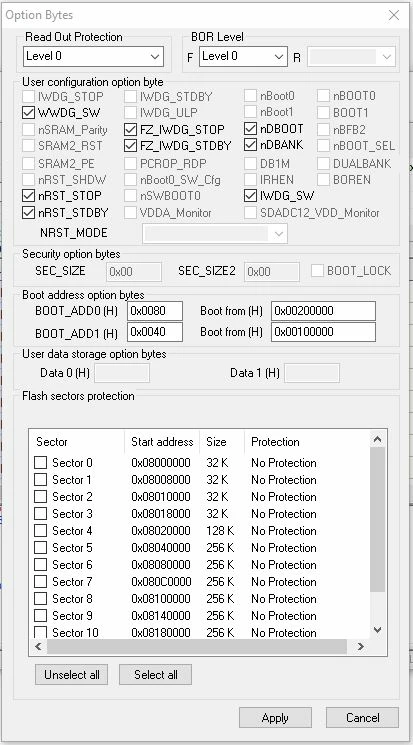Check the Sector 1 protection box
413x745 pixels.
click(x=40, y=480)
